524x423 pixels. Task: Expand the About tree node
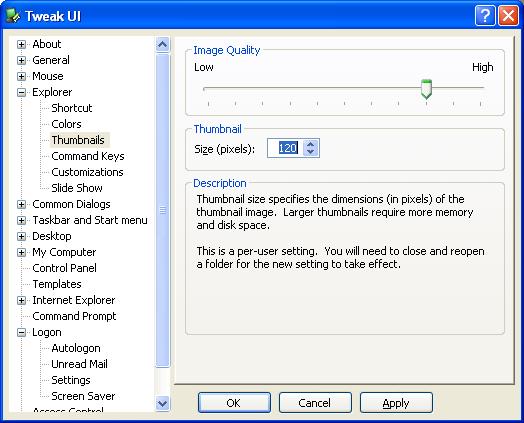coord(21,44)
